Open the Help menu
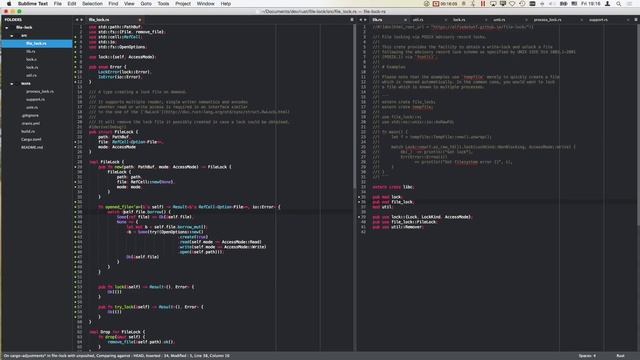 [226, 4]
